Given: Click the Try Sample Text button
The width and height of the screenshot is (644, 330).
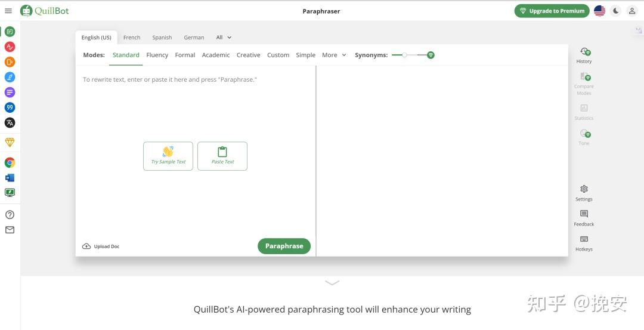Looking at the screenshot, I should (168, 156).
